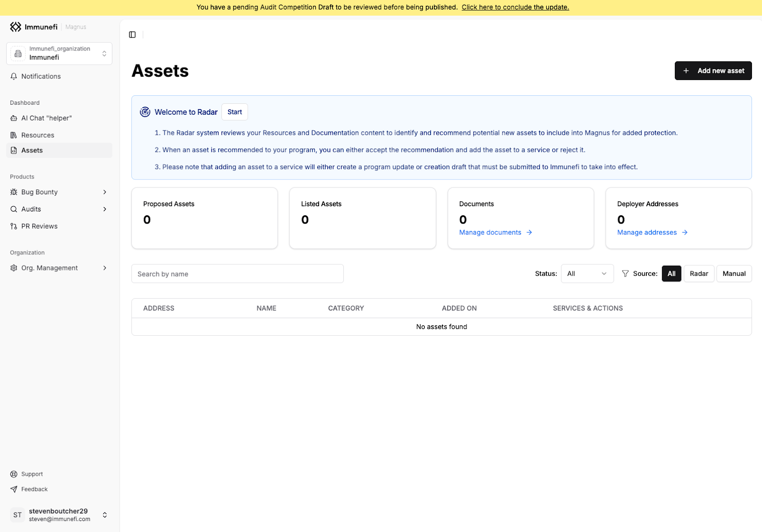Click the Notifications bell icon
Viewport: 762px width, 532px height.
click(x=14, y=76)
